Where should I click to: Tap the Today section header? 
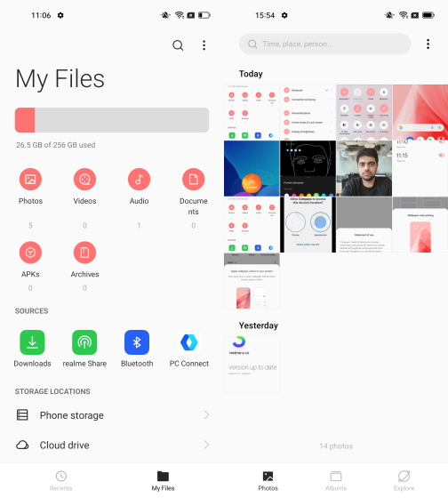[x=251, y=74]
